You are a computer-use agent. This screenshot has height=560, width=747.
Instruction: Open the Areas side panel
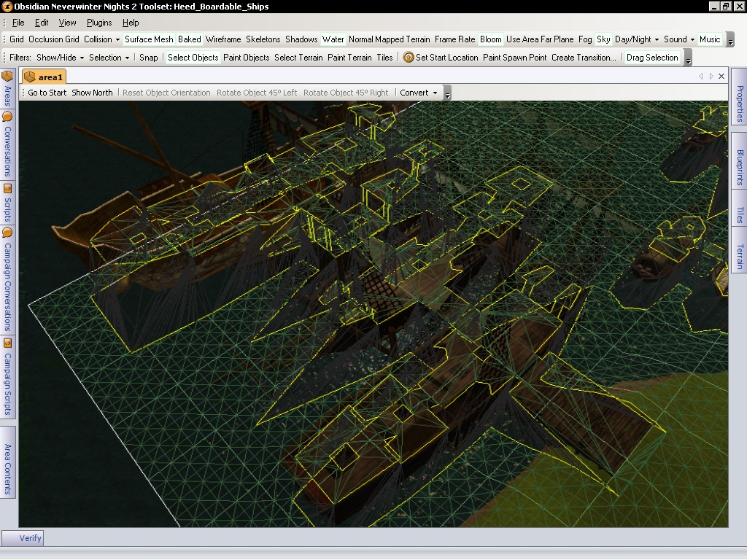[x=7, y=87]
